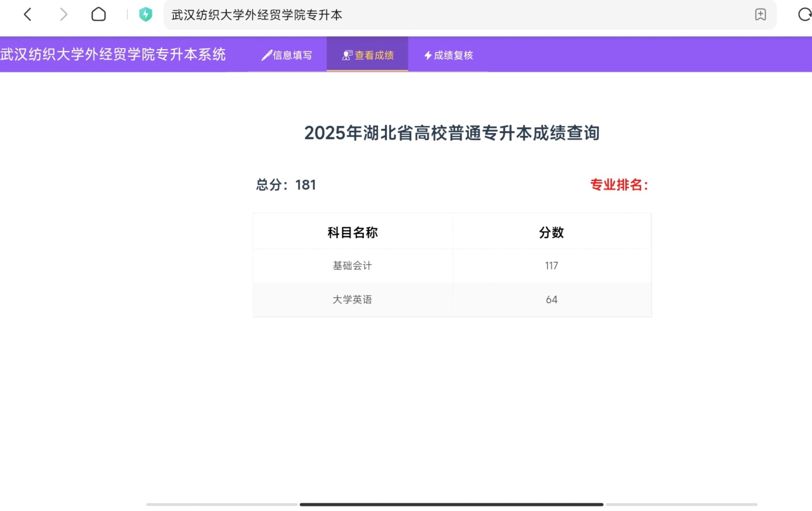The height and width of the screenshot is (511, 812).
Task: Add page to bookmarks icon
Action: (760, 15)
